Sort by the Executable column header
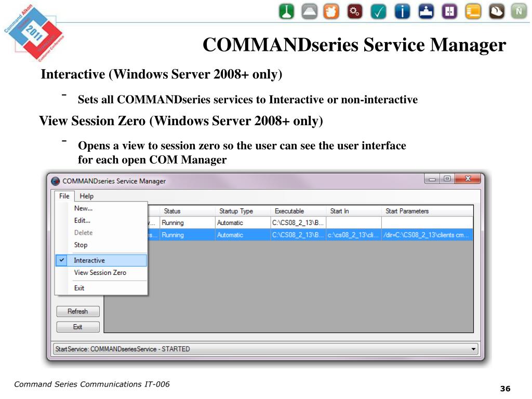This screenshot has height=399, width=532. tap(298, 211)
